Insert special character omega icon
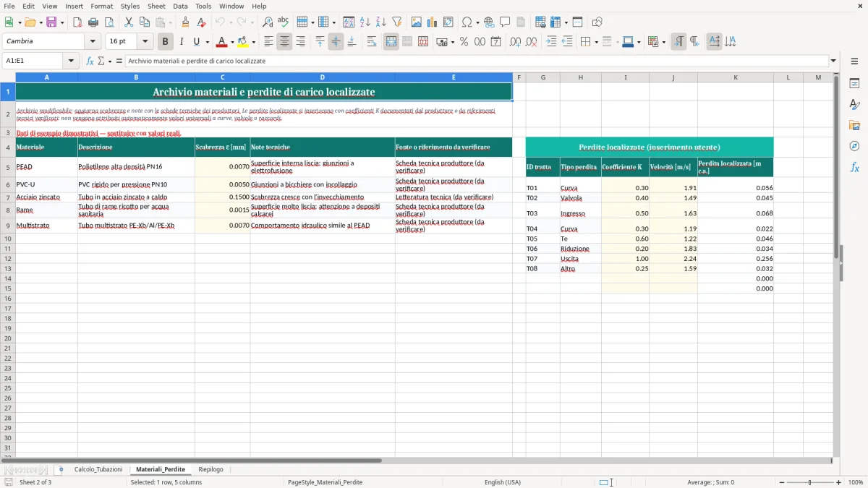 click(467, 22)
